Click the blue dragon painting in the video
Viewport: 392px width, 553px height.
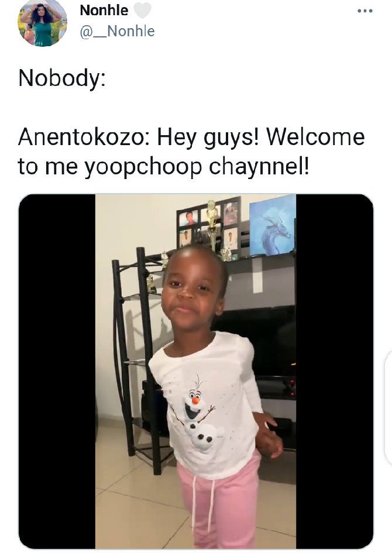click(x=272, y=225)
